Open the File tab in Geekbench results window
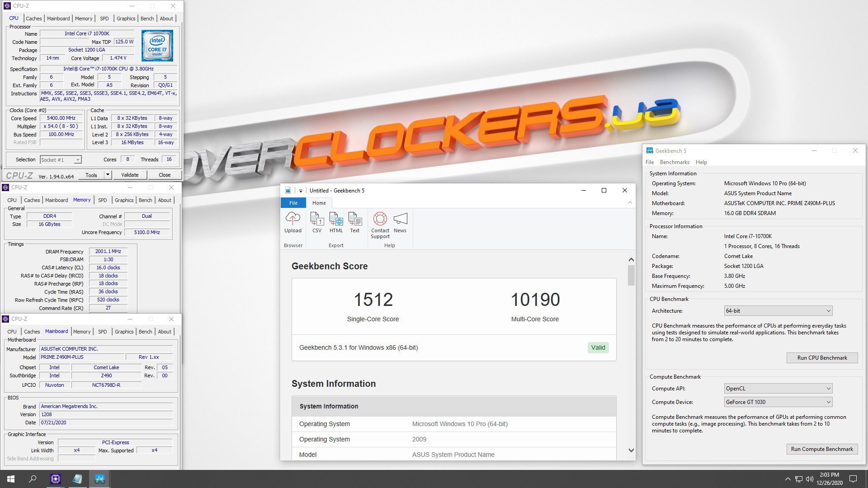Viewport: 868px width, 488px height. tap(293, 203)
